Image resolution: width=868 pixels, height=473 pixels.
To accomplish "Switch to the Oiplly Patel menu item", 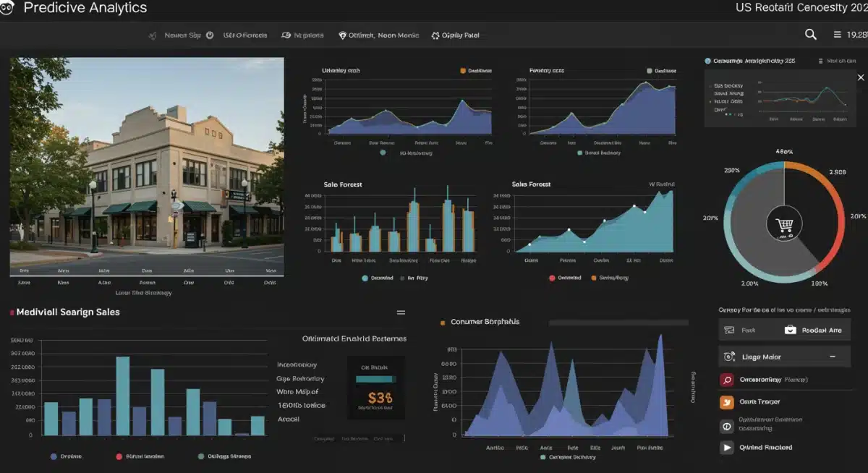I will [x=454, y=35].
